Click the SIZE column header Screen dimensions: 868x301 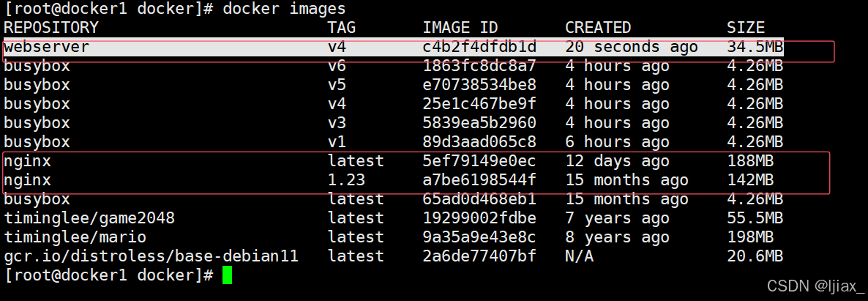(x=746, y=28)
